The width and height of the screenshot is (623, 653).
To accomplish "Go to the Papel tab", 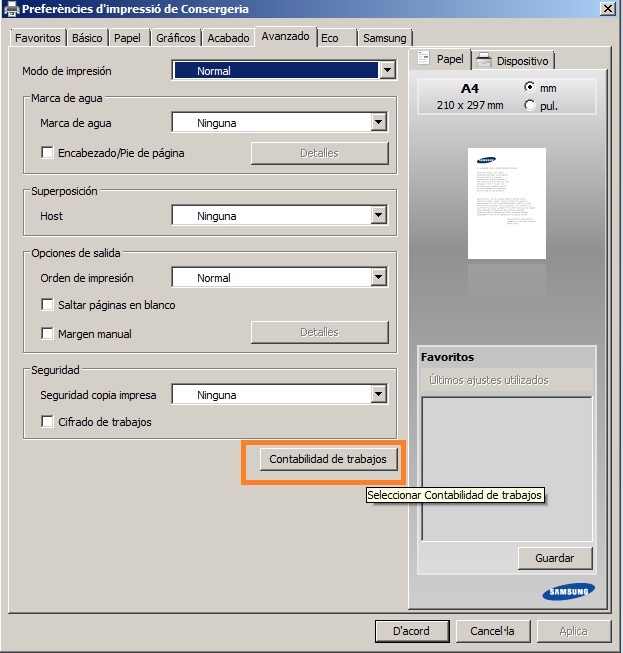I will coord(127,38).
